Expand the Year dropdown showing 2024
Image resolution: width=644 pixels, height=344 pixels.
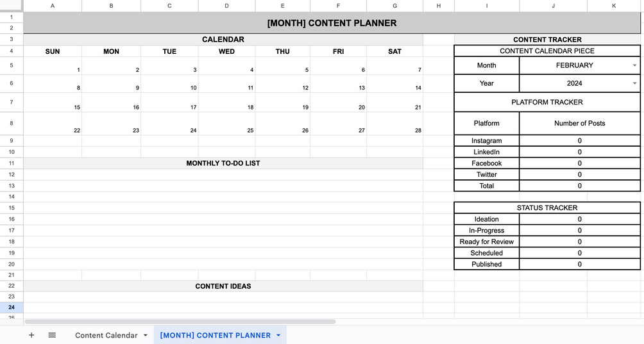click(634, 83)
